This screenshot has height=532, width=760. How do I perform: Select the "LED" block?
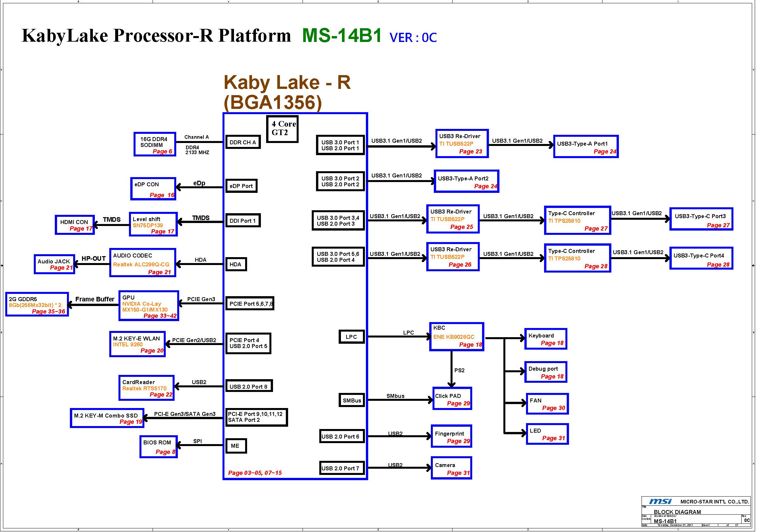[547, 434]
